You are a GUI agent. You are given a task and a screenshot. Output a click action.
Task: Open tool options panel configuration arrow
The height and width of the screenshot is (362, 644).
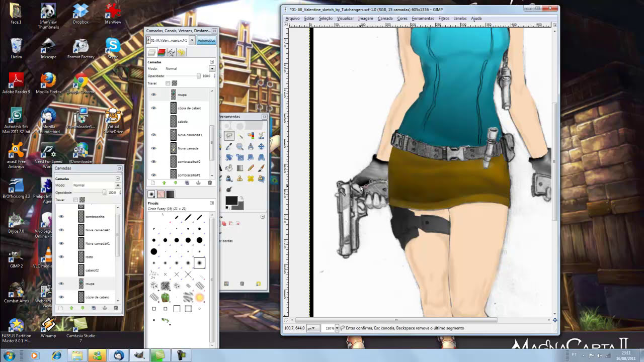click(262, 217)
